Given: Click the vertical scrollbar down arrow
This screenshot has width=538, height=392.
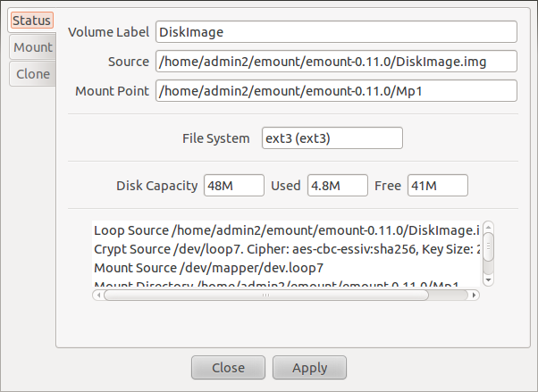Looking at the screenshot, I should coord(489,280).
